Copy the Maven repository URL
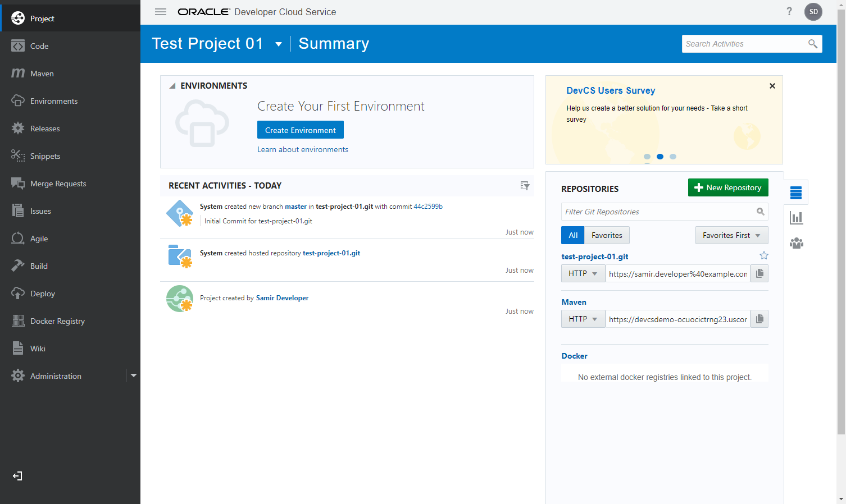The width and height of the screenshot is (846, 504). tap(759, 319)
